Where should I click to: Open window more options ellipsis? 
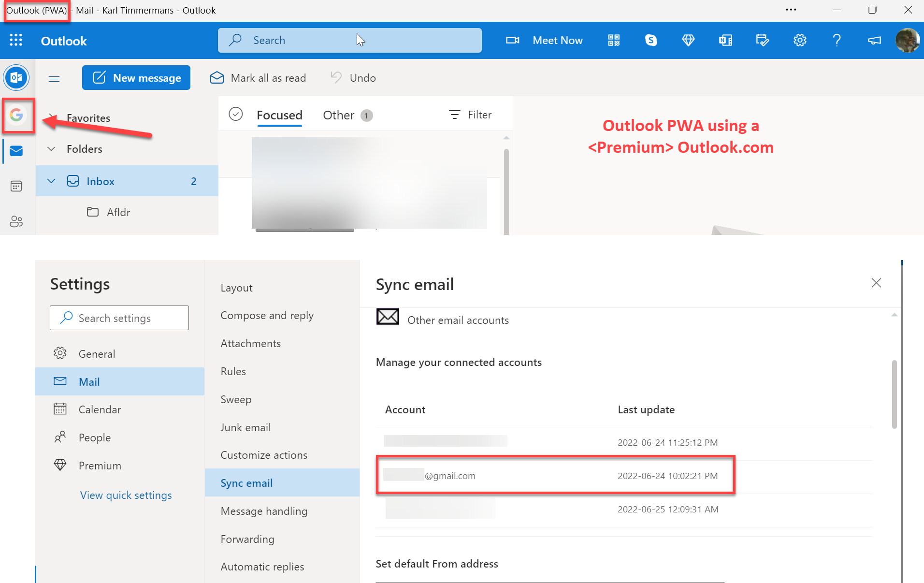791,10
